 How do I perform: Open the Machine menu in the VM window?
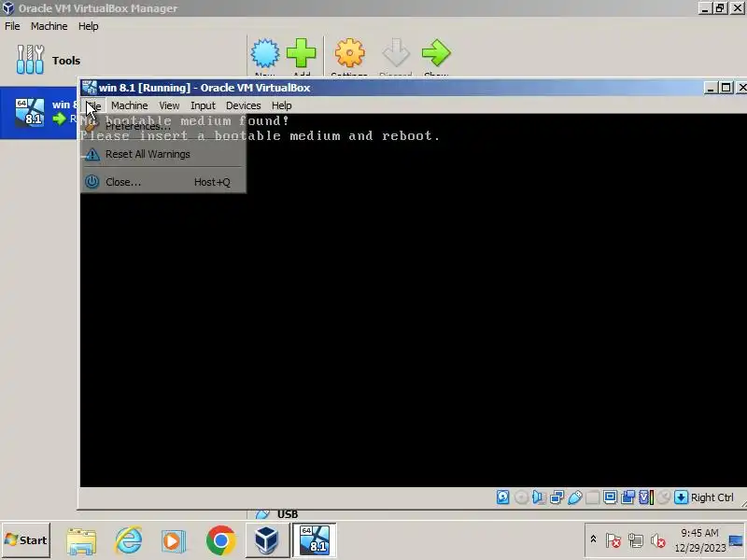point(130,105)
